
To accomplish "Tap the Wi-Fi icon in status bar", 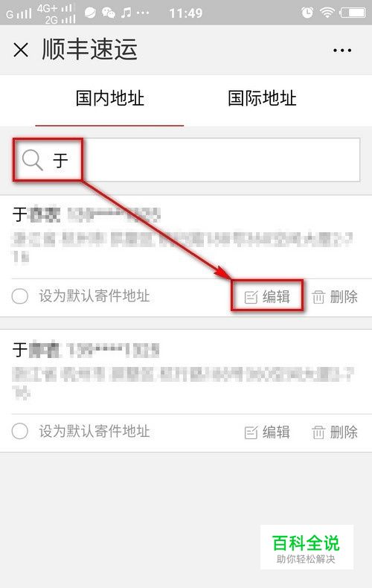I will tap(327, 13).
